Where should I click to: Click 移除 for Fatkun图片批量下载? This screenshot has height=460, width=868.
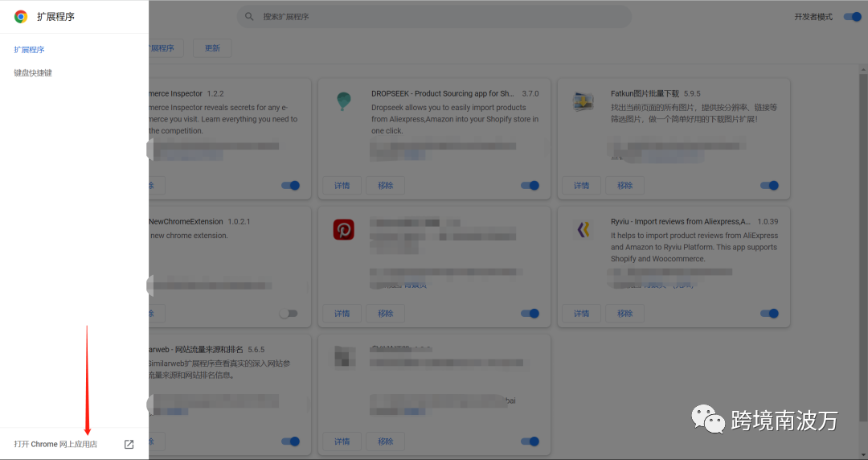coord(625,185)
